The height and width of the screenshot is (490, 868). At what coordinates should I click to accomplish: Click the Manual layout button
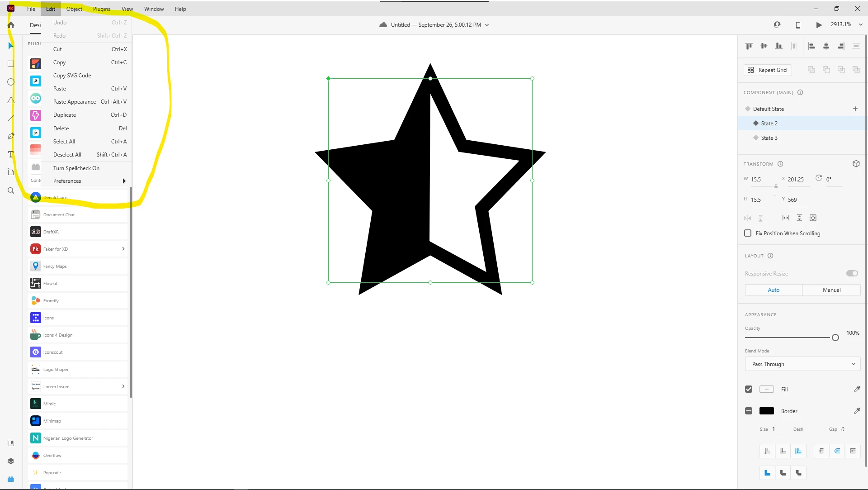tap(831, 290)
